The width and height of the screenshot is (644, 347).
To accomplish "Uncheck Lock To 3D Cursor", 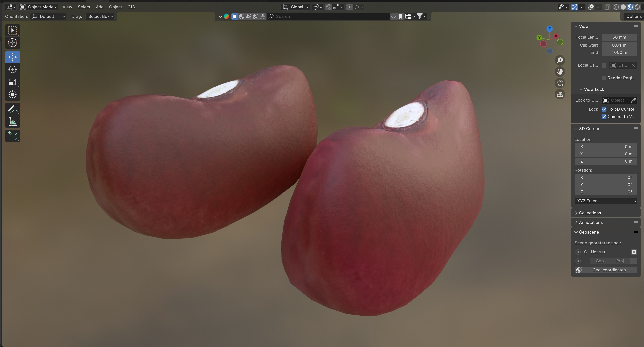I will (x=604, y=109).
